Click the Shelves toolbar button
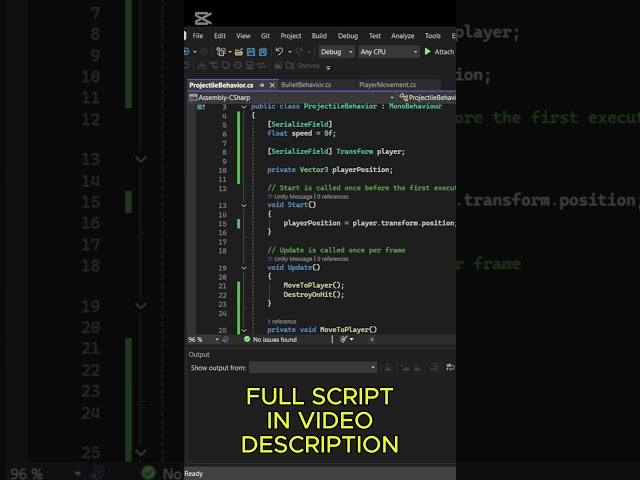 (x=302, y=65)
